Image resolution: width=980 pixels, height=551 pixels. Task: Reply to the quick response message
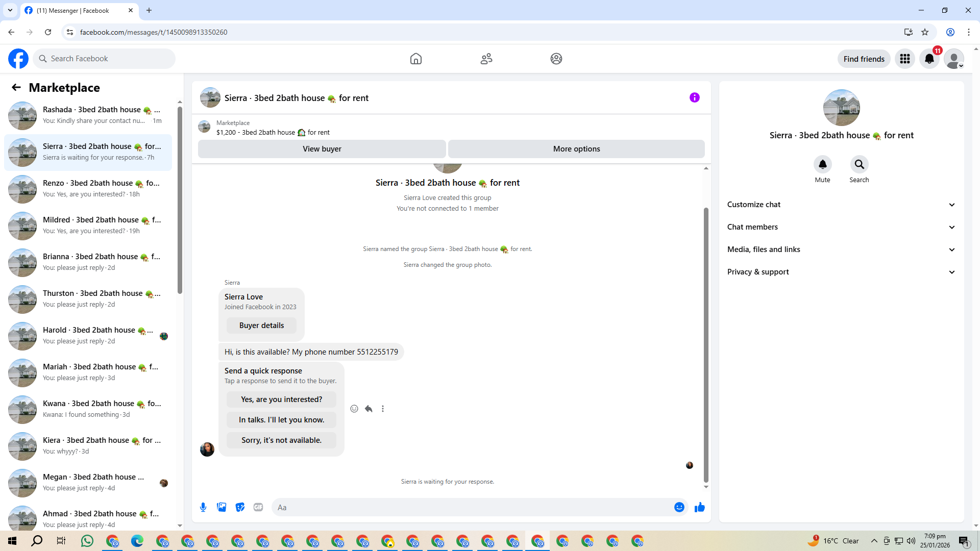[x=369, y=409]
